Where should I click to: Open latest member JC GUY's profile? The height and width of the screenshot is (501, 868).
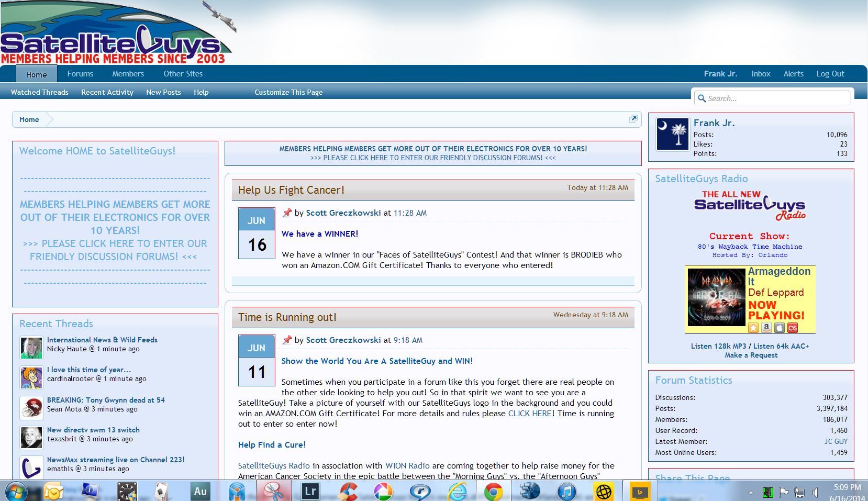click(x=836, y=441)
